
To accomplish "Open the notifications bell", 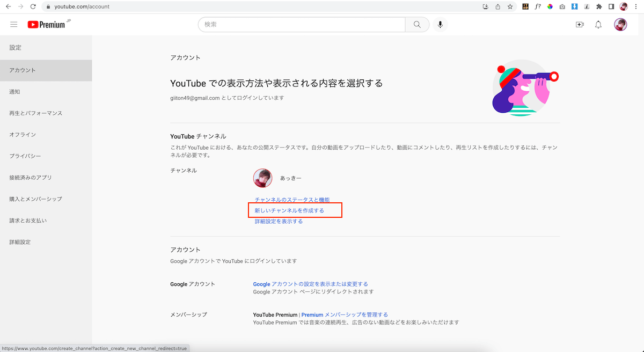I will tap(598, 25).
